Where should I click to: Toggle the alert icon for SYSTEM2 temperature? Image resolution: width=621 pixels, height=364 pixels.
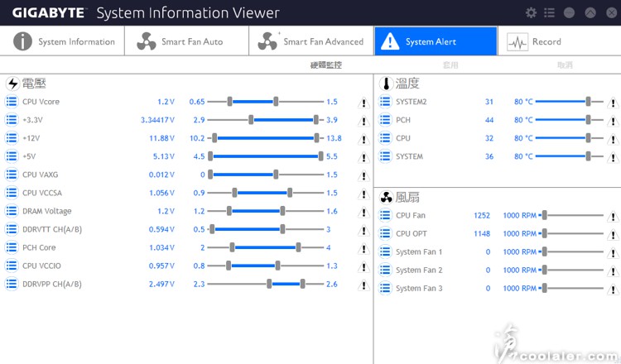tap(613, 103)
